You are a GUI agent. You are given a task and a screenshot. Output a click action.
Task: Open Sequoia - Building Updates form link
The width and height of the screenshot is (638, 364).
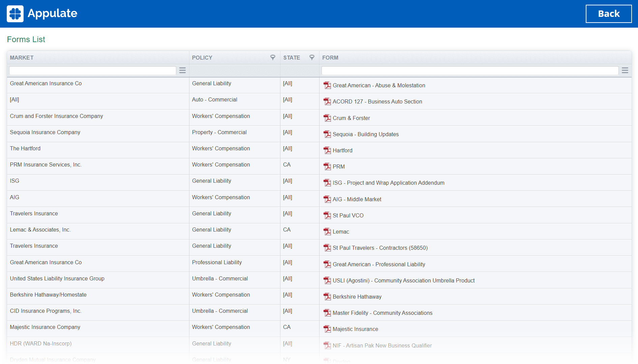click(365, 134)
